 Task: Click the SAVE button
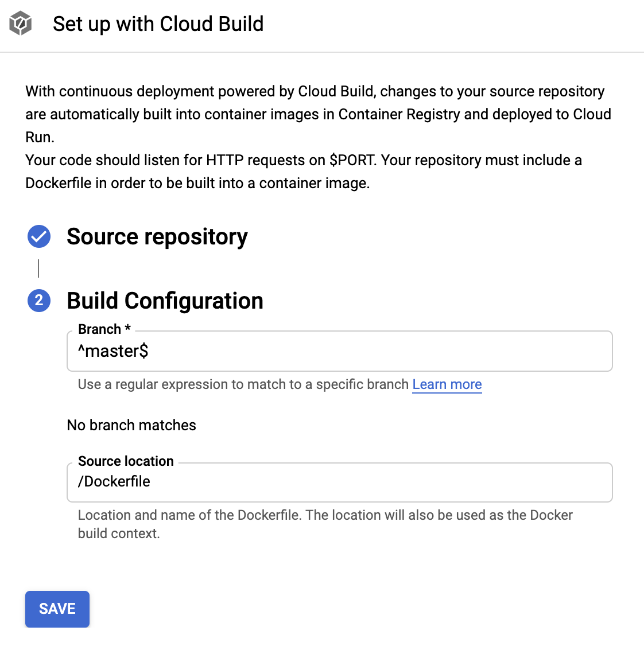pos(57,609)
